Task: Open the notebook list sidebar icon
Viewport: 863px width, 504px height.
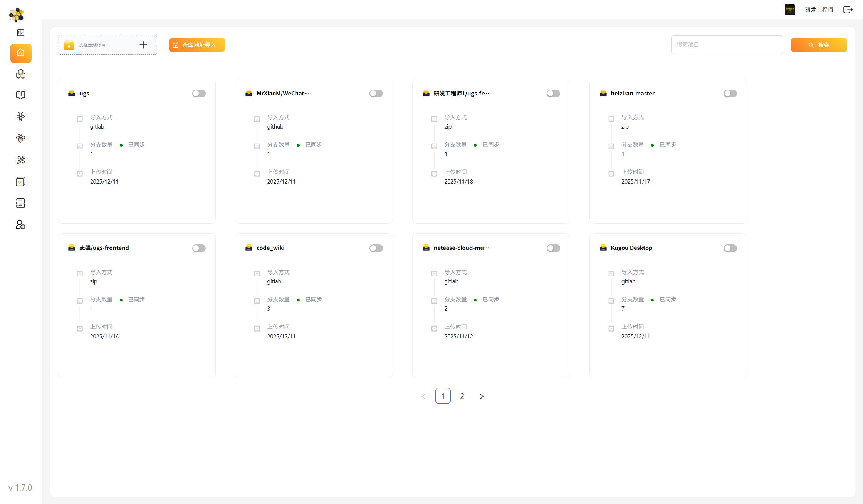Action: pos(21,203)
